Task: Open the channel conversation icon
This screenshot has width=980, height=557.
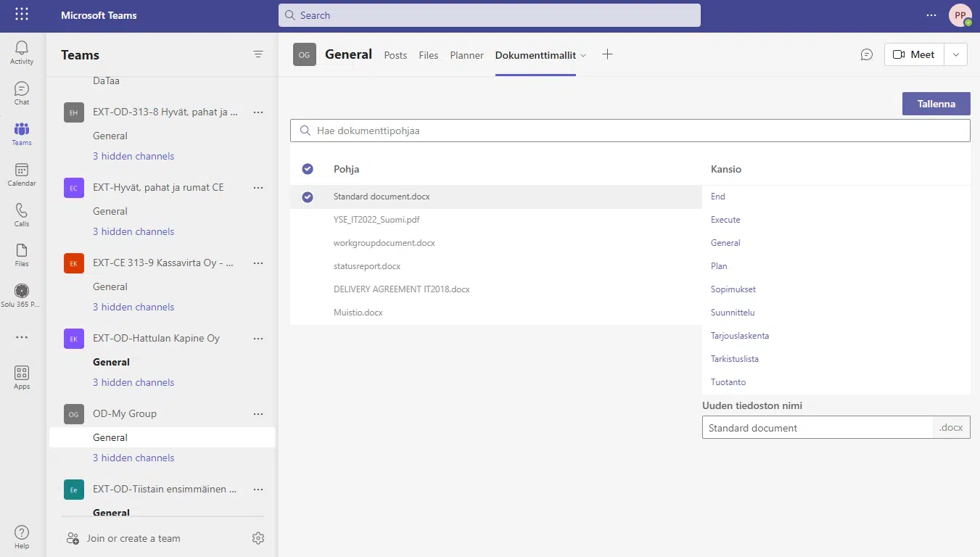Action: coord(867,54)
